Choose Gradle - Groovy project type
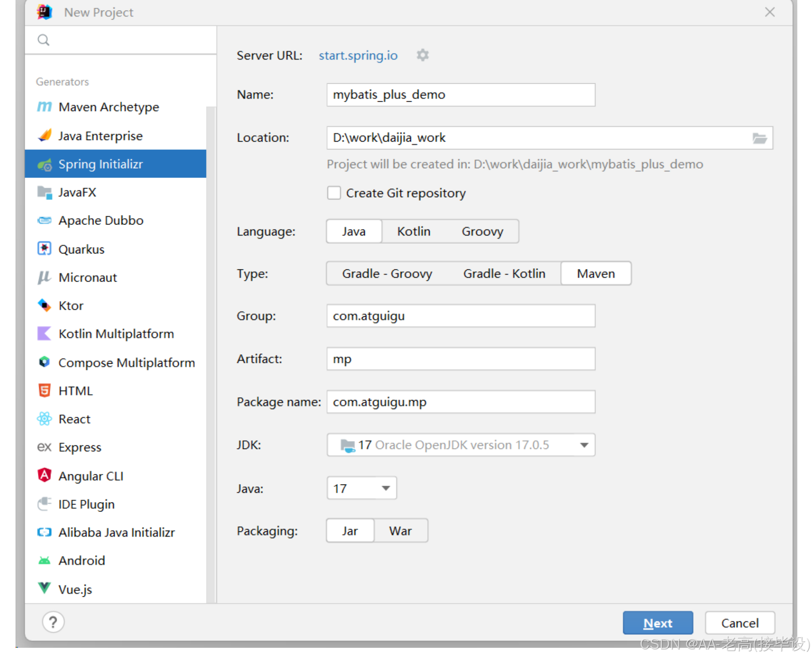This screenshot has height=658, width=812. coord(387,273)
